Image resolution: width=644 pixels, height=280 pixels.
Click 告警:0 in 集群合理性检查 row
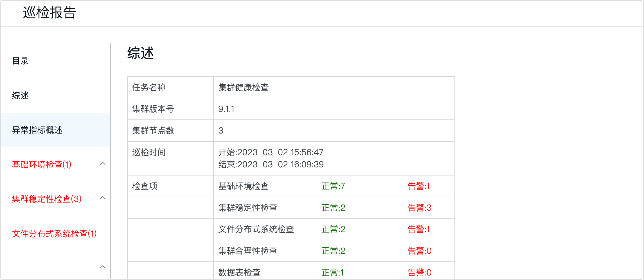419,251
